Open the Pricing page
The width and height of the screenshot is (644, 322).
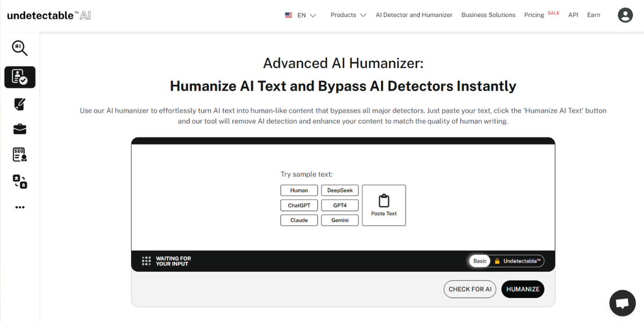coord(534,15)
